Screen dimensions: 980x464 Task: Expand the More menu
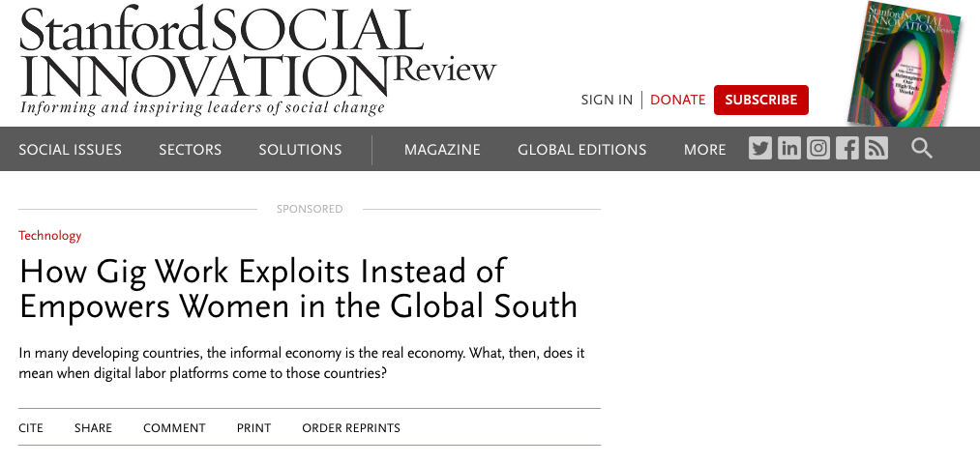704,150
